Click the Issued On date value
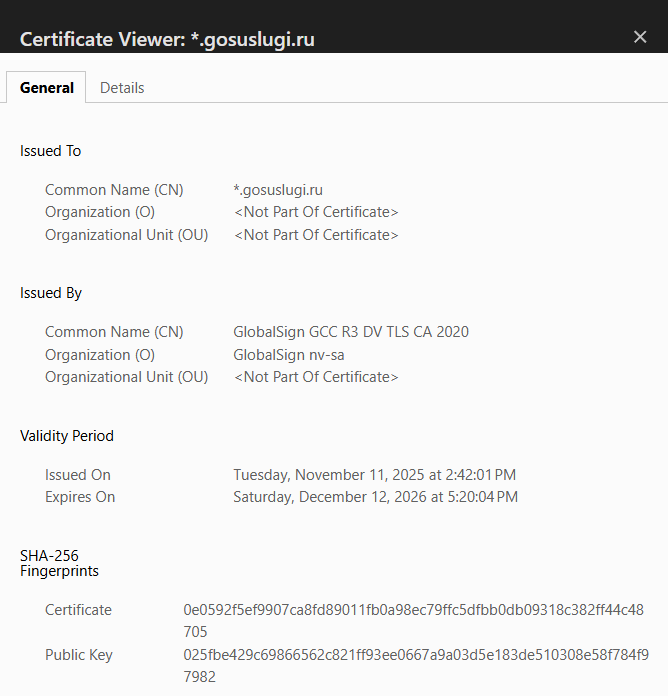This screenshot has height=696, width=668. tap(375, 475)
